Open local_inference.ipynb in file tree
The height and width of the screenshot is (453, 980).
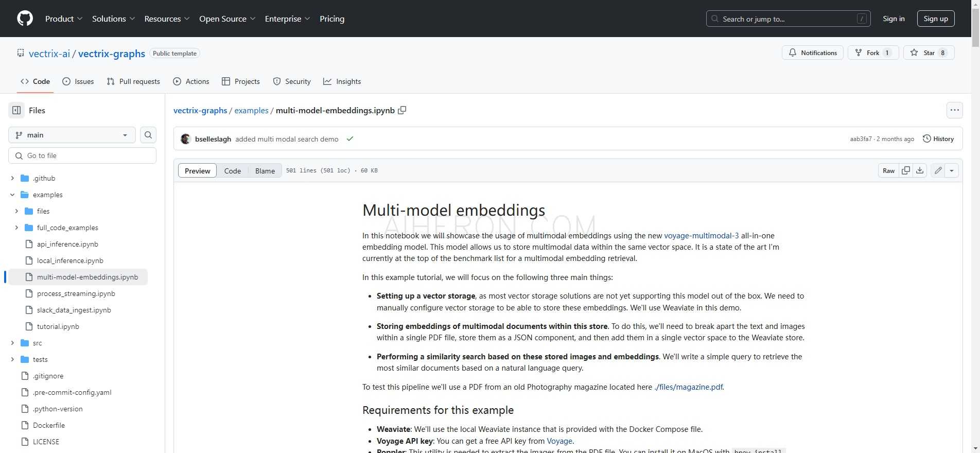[x=70, y=260]
